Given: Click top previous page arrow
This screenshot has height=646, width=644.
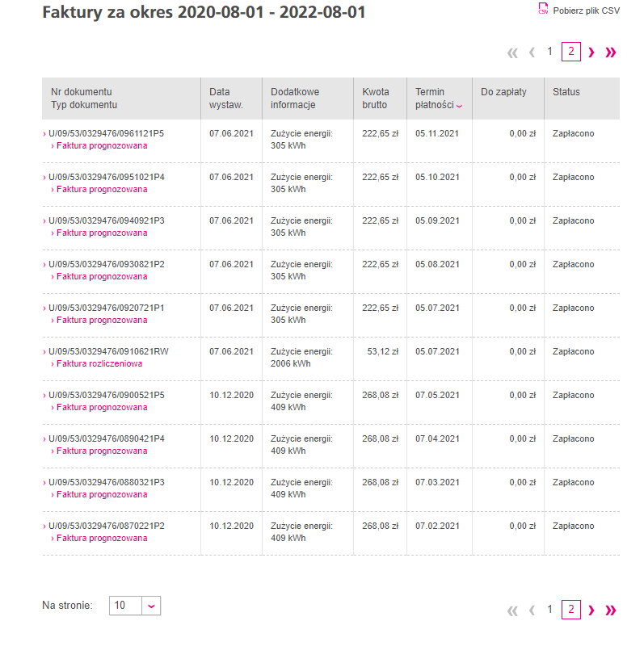Looking at the screenshot, I should coord(532,52).
